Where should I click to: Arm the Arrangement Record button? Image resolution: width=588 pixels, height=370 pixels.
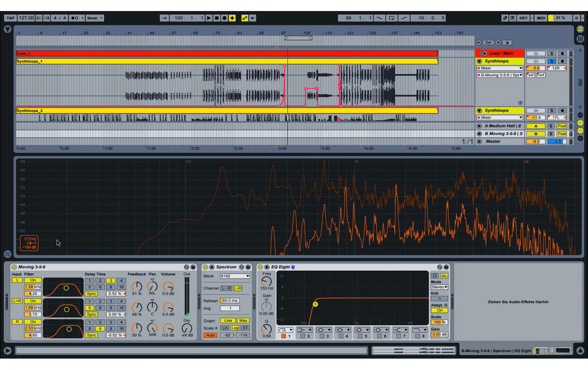click(x=224, y=18)
